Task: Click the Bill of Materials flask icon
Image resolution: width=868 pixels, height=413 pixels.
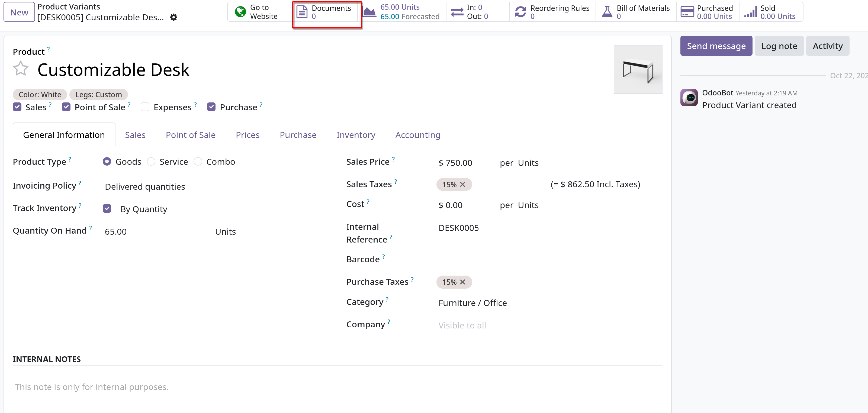Action: click(607, 12)
